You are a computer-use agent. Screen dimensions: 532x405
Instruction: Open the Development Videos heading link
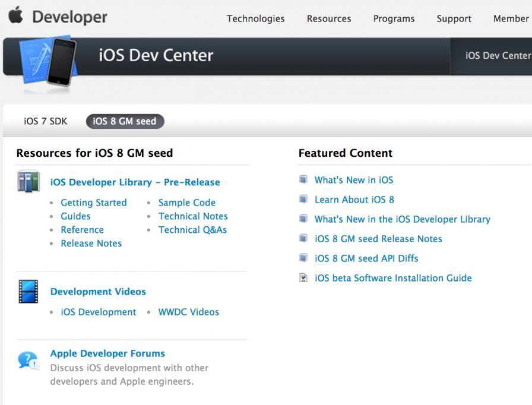pyautogui.click(x=98, y=292)
